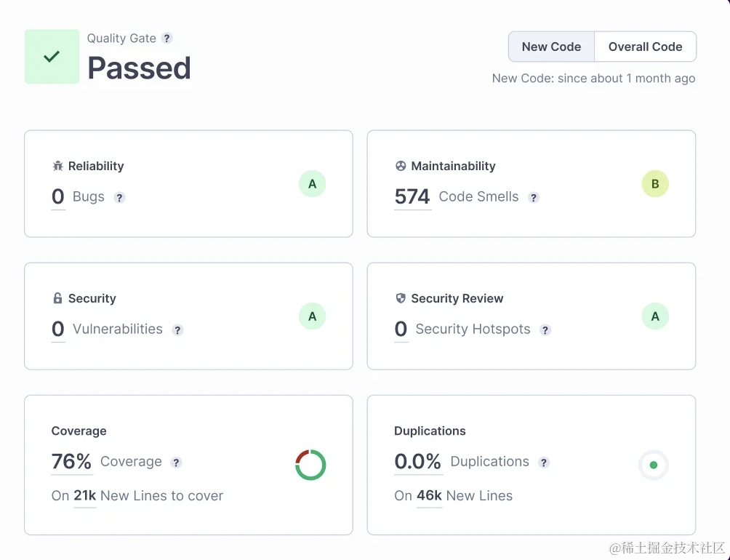Click the help icon next to Vulnerabilities
The height and width of the screenshot is (560, 730).
177,329
